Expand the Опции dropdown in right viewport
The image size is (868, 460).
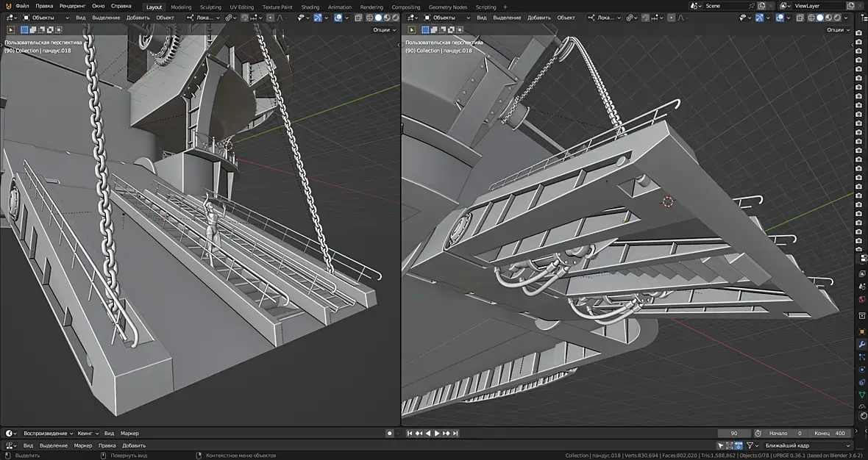click(x=837, y=30)
